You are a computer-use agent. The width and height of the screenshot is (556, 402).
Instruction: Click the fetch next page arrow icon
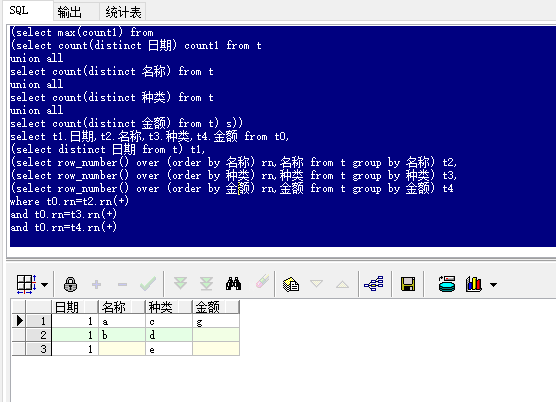click(180, 284)
